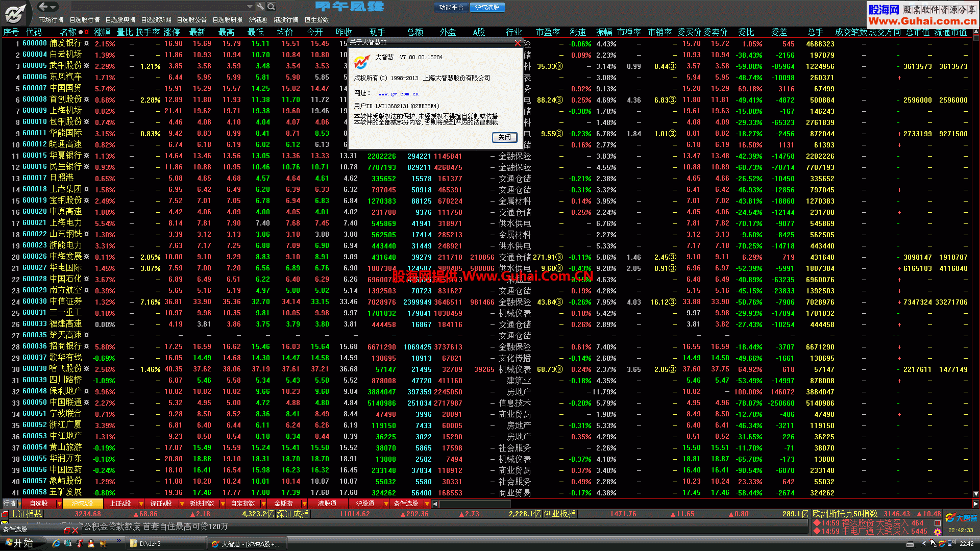Switch to the 沪深A股 bottom tab
The width and height of the screenshot is (980, 551).
(82, 504)
